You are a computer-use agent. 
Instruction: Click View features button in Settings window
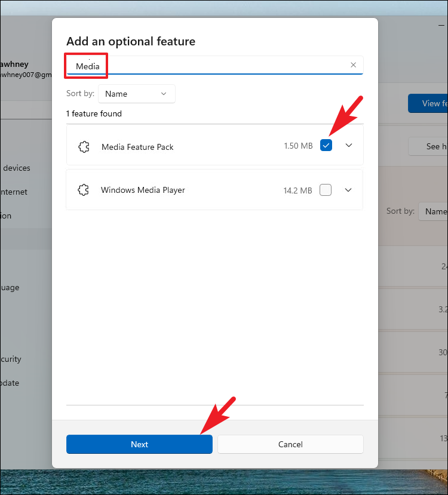428,103
